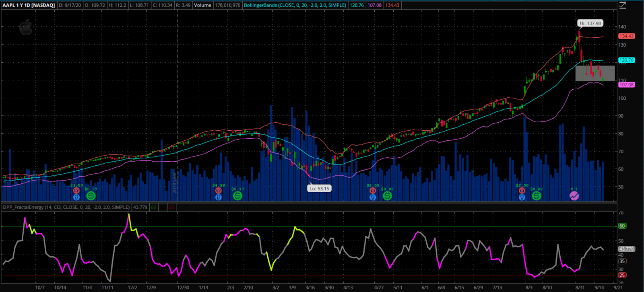Click the C: 110.34 close readout
This screenshot has width=644, height=292.
(x=163, y=5)
